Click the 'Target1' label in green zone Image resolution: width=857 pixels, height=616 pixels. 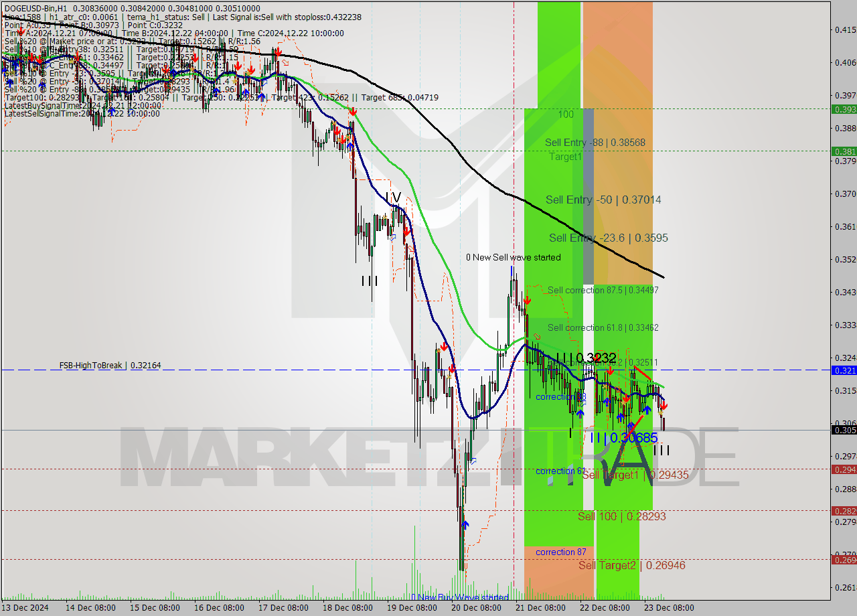565,157
